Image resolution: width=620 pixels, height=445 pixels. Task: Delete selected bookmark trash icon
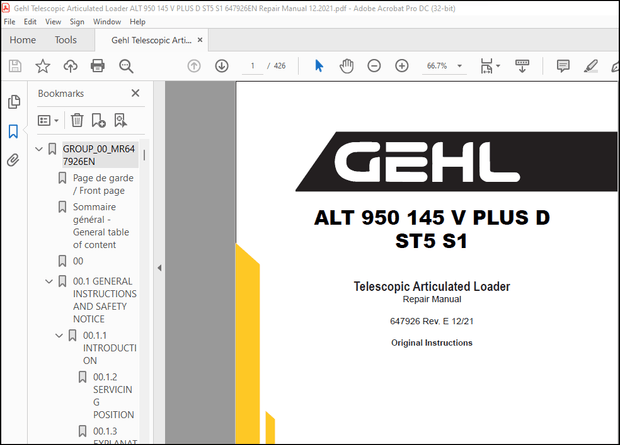pyautogui.click(x=77, y=120)
